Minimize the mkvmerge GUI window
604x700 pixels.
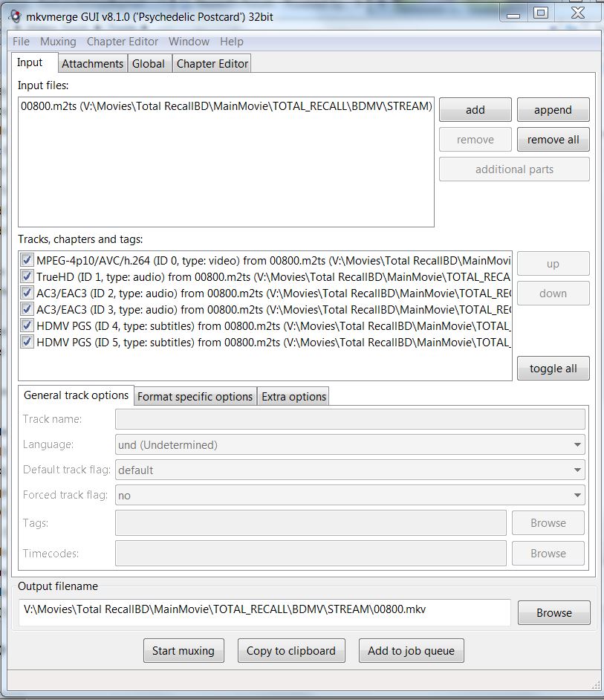pyautogui.click(x=513, y=13)
